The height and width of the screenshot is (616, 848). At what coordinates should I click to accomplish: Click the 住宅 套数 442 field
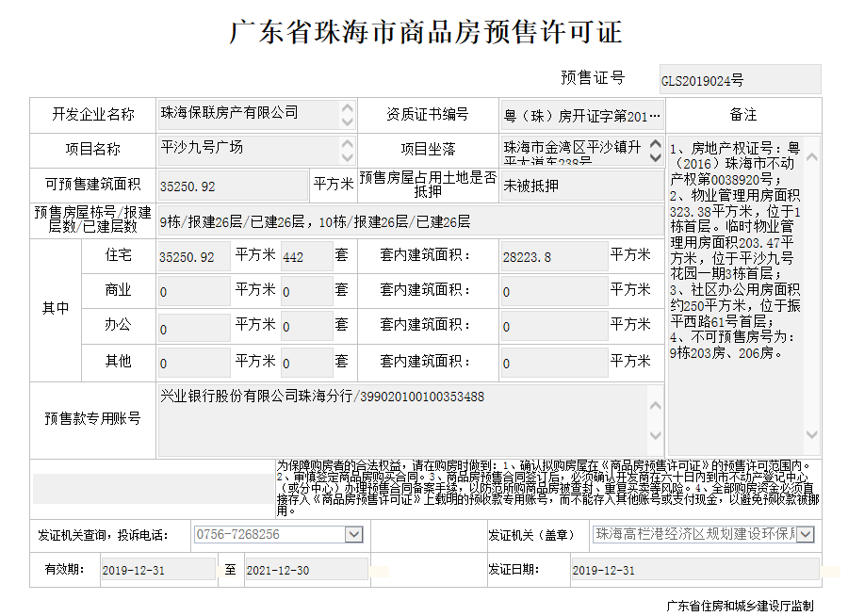[x=305, y=256]
